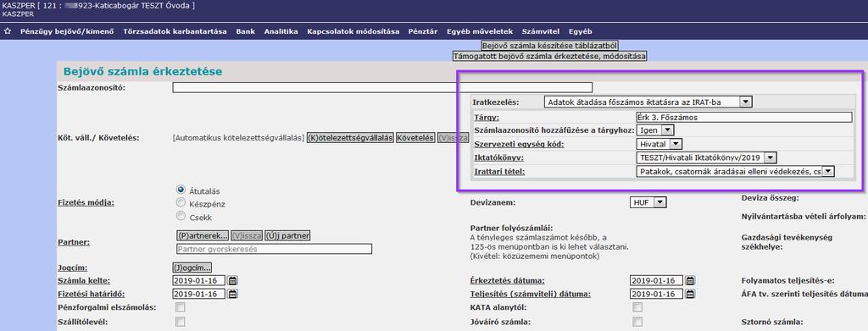Click the Bejövő számla érkeztetése heading

point(142,71)
